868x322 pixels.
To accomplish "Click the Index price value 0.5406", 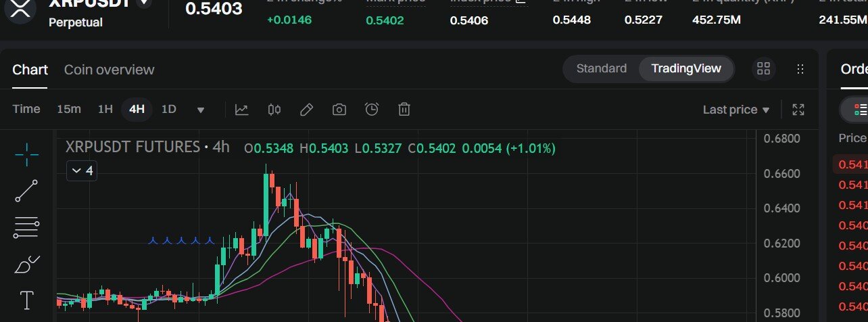I will (469, 20).
